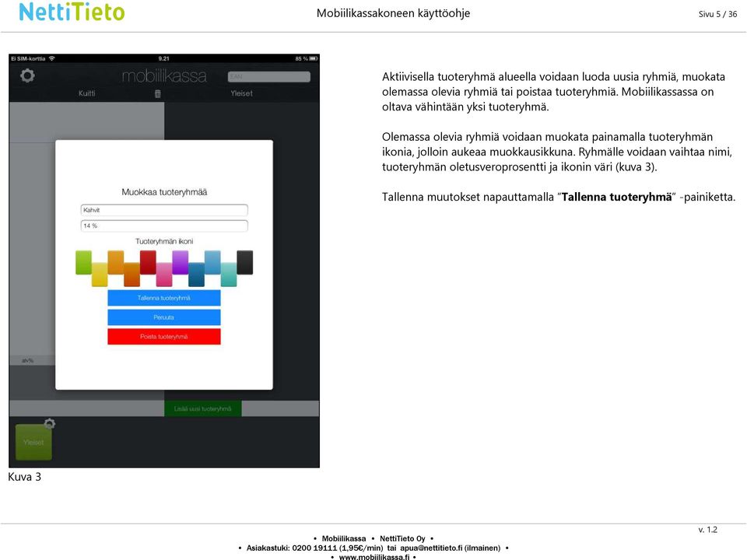Click the header title Mobiilikassakoneen käyttöohje
This screenshot has height=560, width=747.
394,13
